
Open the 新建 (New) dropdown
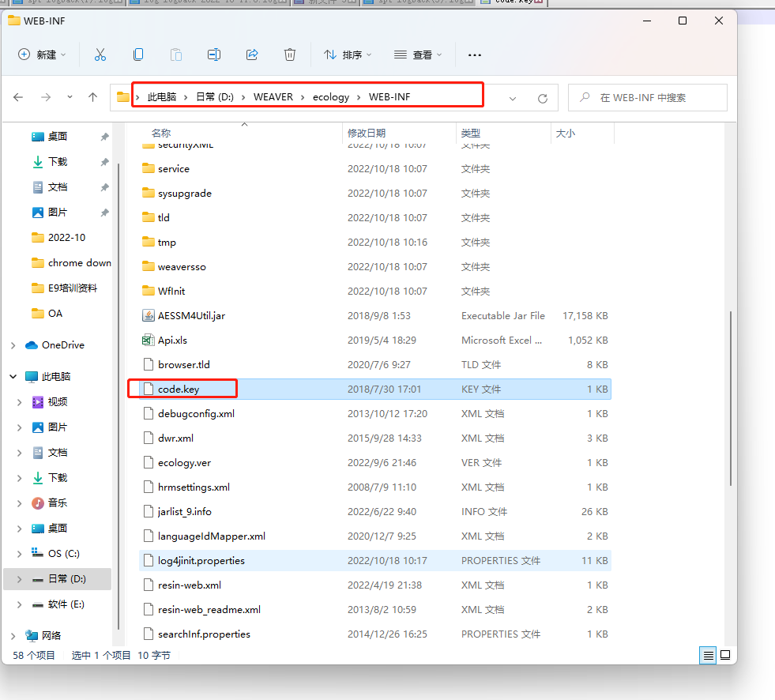[x=42, y=55]
